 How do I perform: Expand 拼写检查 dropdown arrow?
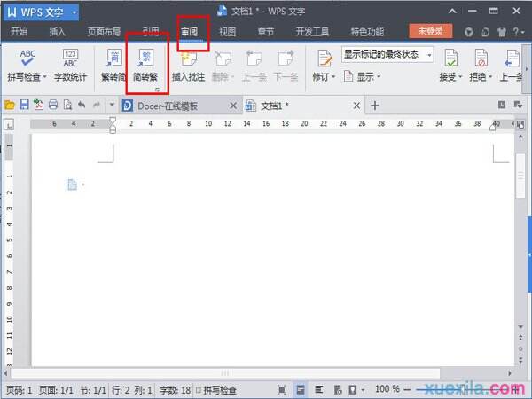pos(45,77)
